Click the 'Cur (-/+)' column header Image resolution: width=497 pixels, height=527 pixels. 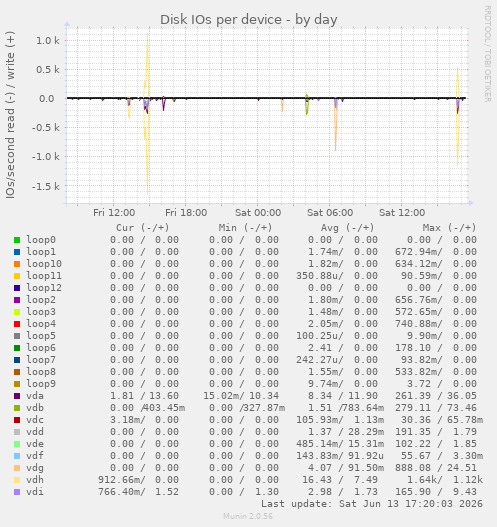coord(142,228)
